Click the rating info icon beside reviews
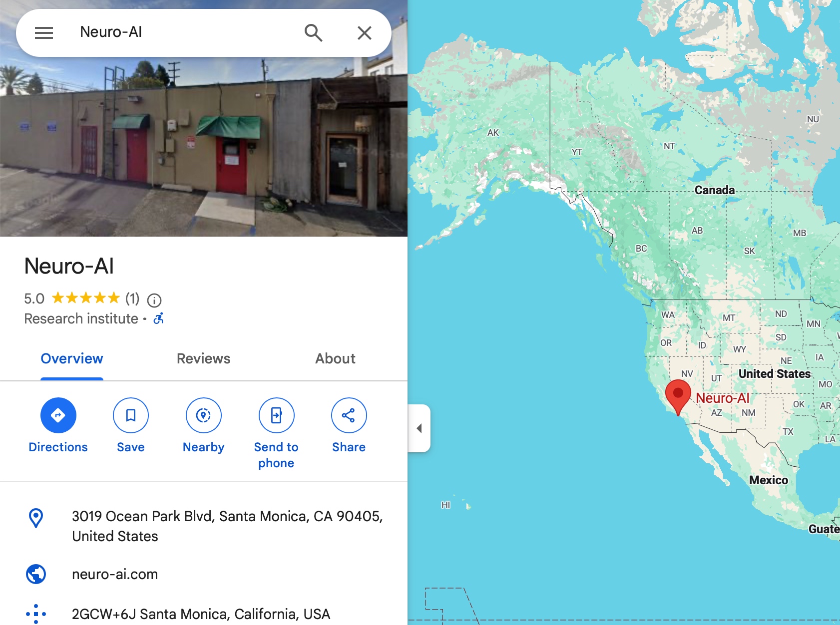Image resolution: width=840 pixels, height=625 pixels. coord(154,300)
